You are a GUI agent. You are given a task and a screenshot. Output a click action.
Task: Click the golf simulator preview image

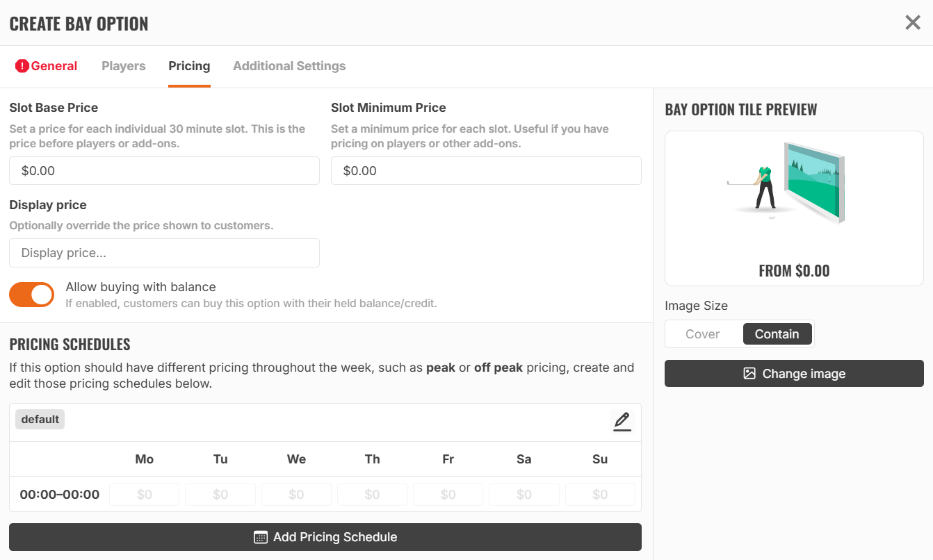(x=786, y=183)
